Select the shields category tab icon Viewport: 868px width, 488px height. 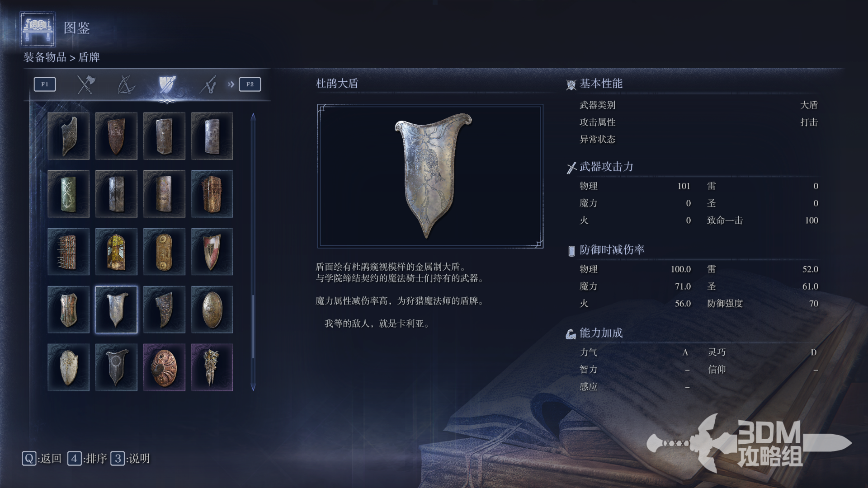click(x=167, y=84)
